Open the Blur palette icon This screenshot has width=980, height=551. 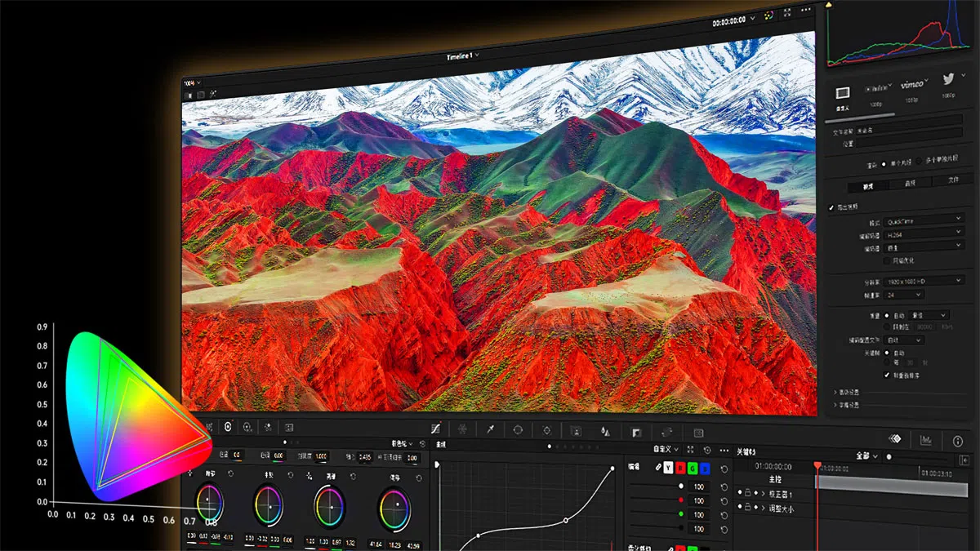(x=606, y=429)
